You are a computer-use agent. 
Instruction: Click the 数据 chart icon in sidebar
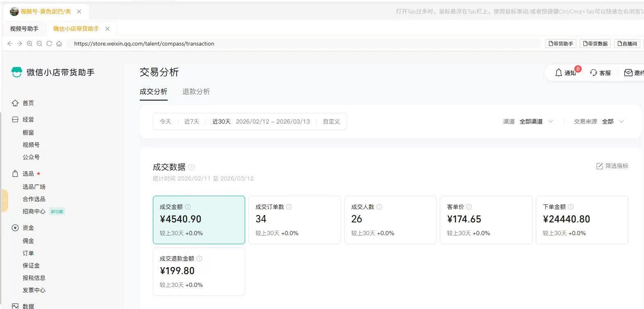[x=15, y=306]
